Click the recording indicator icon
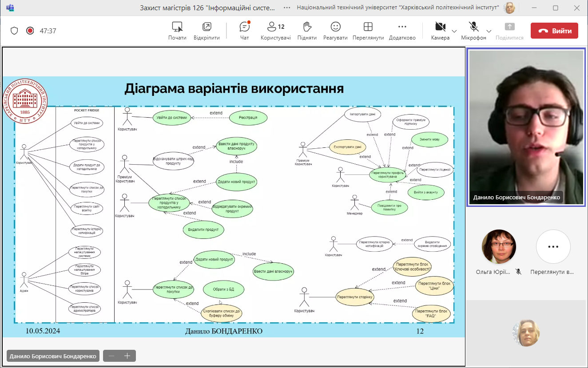This screenshot has height=368, width=588. click(x=30, y=31)
